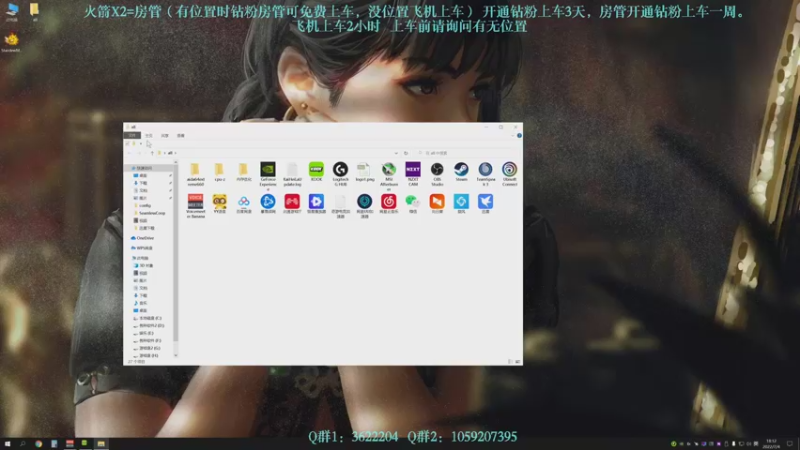
Task: Select the logo1.png file
Action: [364, 172]
